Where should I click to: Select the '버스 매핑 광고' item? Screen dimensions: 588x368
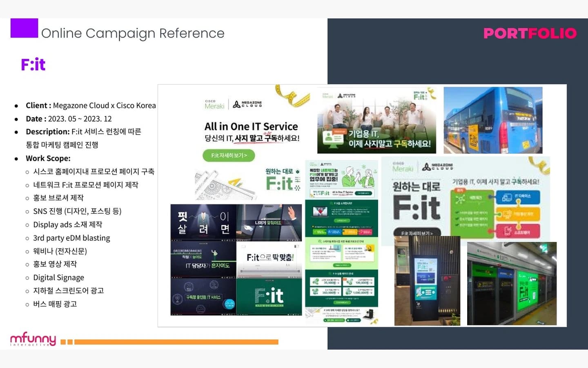click(55, 304)
